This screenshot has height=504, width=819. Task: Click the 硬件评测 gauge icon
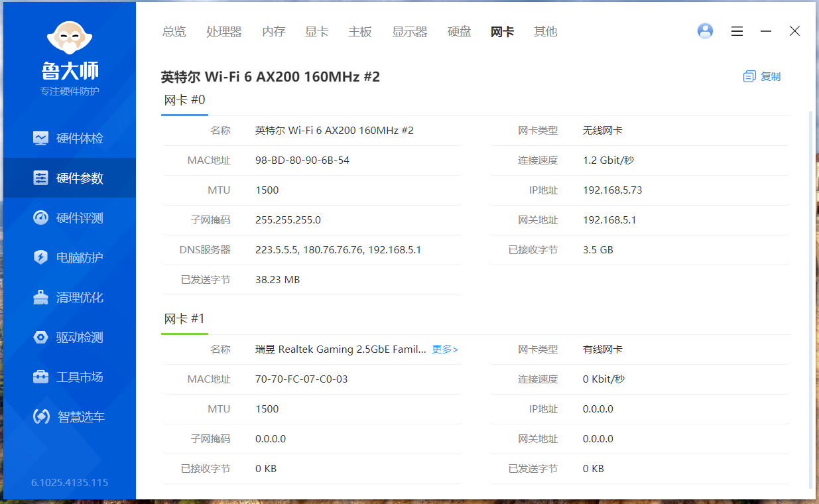(x=41, y=218)
